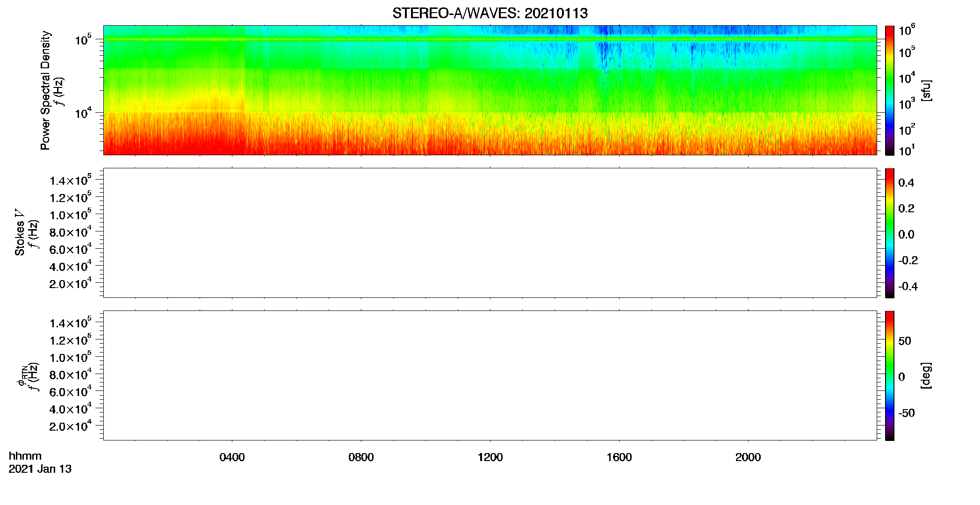
Task: Click the horizontal yellow line near 10^5 Hz
Action: [490, 39]
